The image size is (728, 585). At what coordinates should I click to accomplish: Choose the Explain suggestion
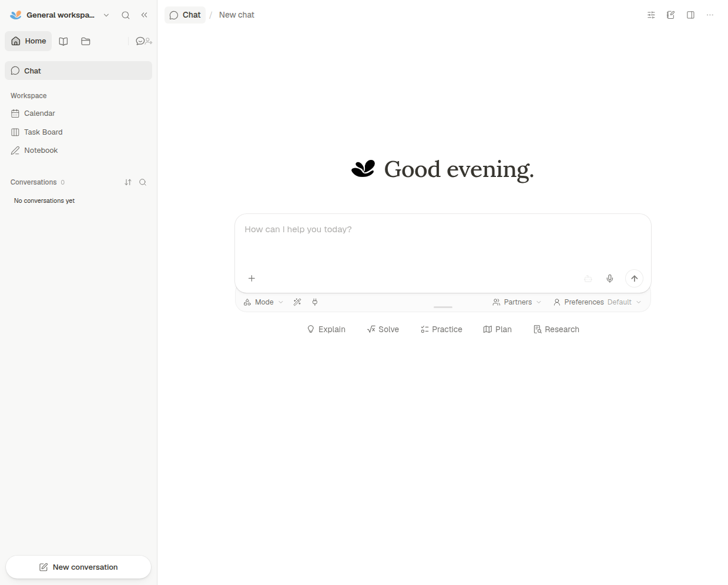click(x=326, y=329)
